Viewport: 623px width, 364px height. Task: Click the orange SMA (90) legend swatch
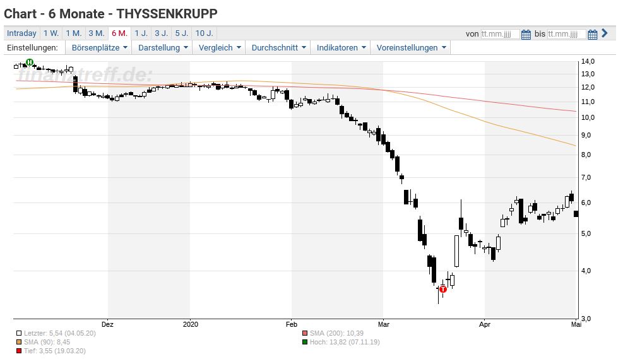[x=19, y=342]
